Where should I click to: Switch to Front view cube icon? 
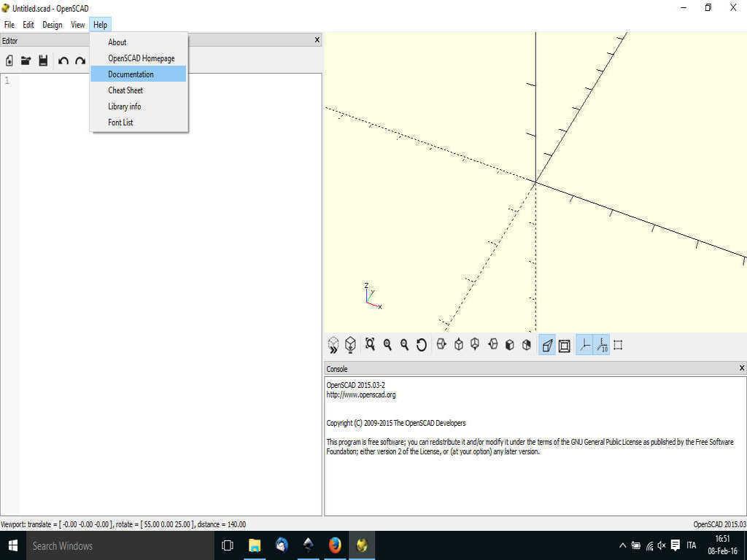click(x=510, y=344)
